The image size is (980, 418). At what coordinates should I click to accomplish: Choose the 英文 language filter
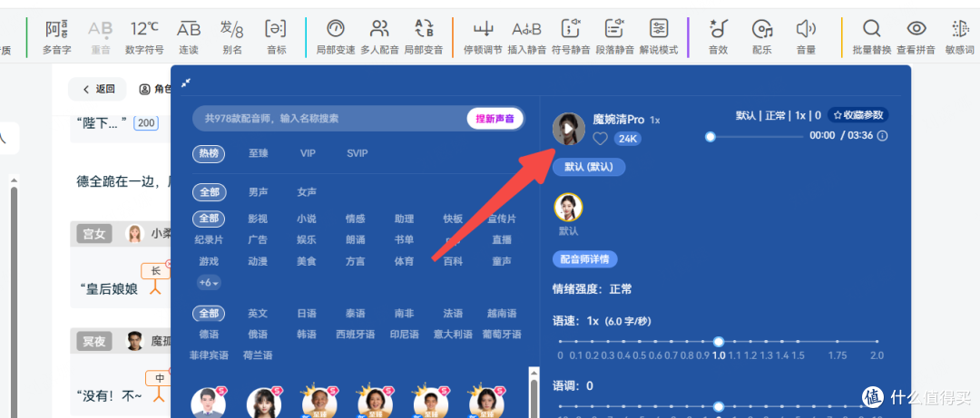258,314
